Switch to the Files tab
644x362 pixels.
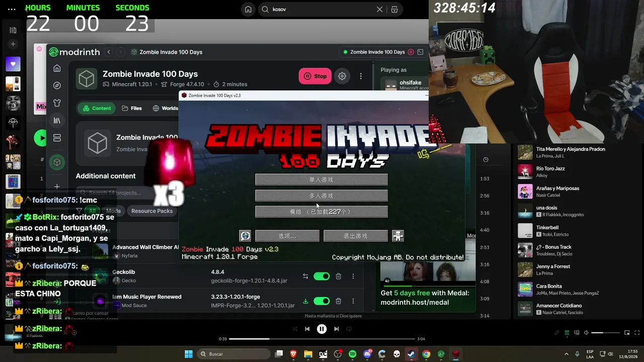tap(132, 108)
